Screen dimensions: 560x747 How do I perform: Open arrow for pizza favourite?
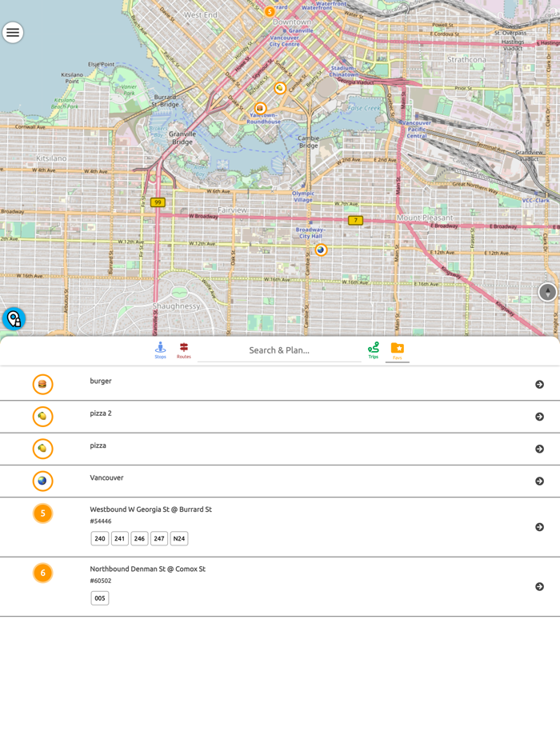(539, 449)
